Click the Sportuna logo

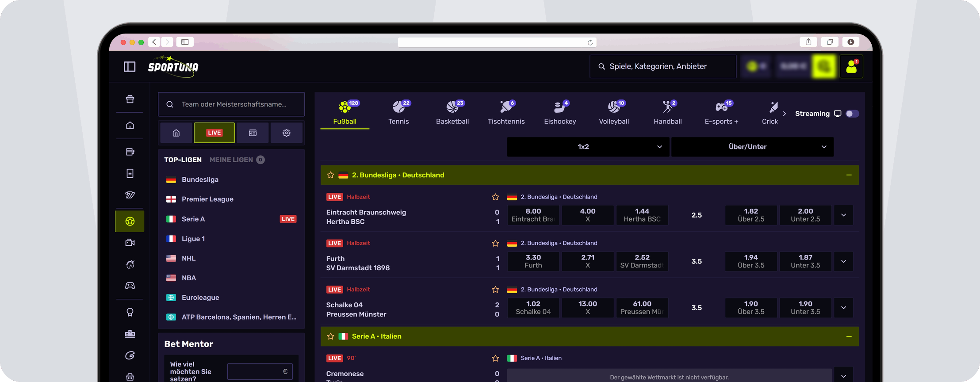tap(173, 66)
